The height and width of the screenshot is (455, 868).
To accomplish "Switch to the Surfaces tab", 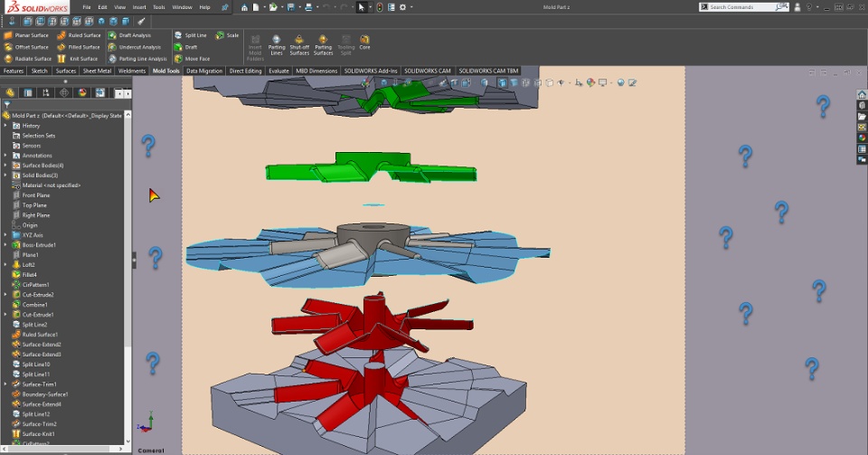I will coord(66,71).
